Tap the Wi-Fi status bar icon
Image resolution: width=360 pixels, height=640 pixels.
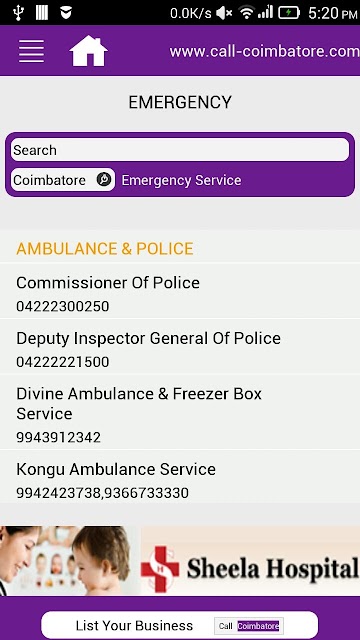pyautogui.click(x=246, y=13)
